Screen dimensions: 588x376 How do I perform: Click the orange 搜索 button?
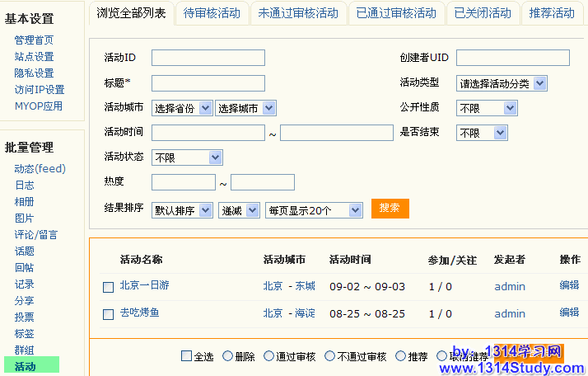390,209
